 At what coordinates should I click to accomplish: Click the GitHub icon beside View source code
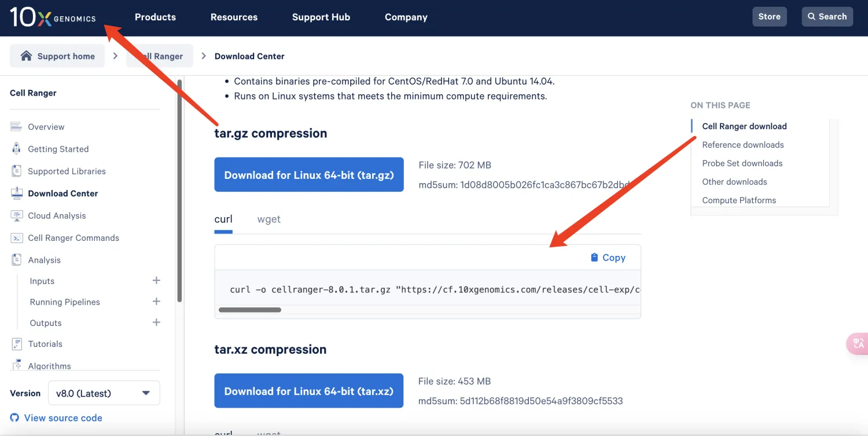point(14,417)
